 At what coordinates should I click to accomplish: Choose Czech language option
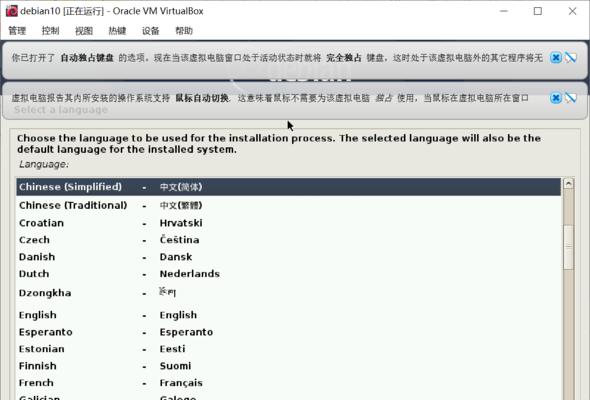[x=288, y=240]
